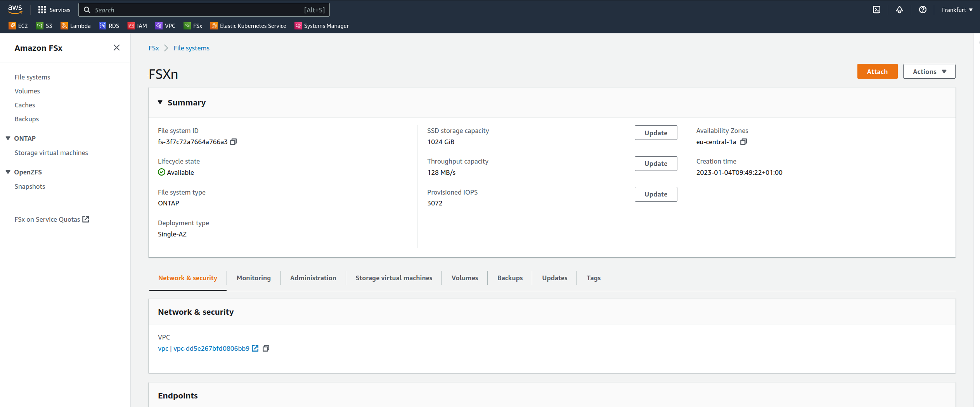Switch to the Administration tab
Screen dimensions: 980x407
tap(313, 278)
